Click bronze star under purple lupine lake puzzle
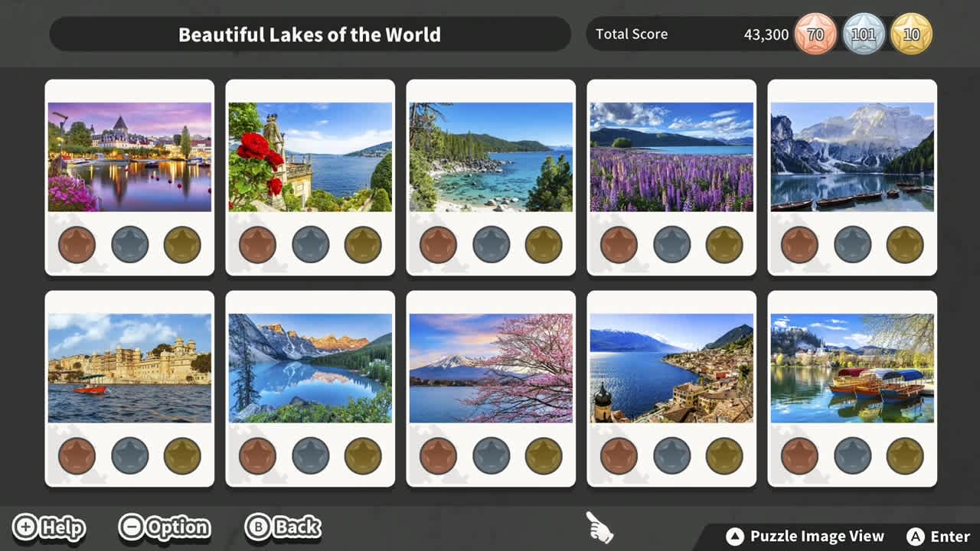The height and width of the screenshot is (551, 980). [x=619, y=245]
